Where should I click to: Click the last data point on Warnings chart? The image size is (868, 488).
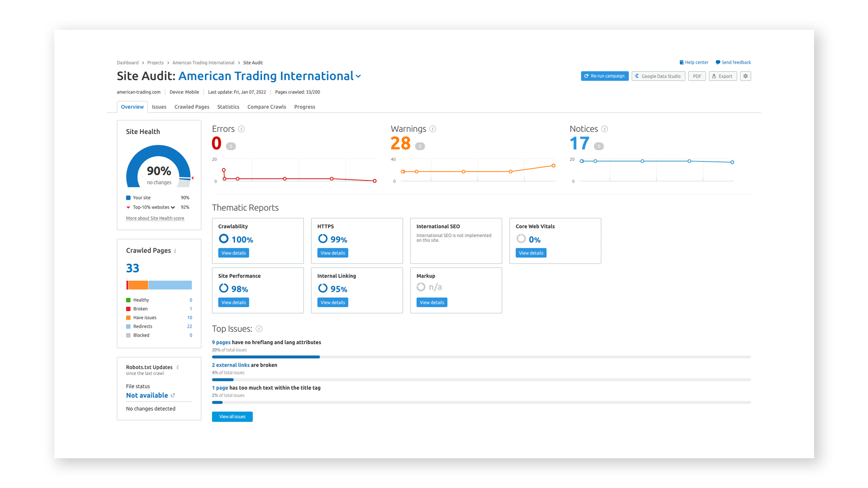(553, 166)
